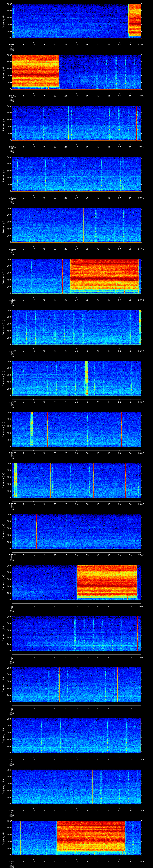Select the red line near 15 s in 6:00:00 spectrogram

point(44,735)
